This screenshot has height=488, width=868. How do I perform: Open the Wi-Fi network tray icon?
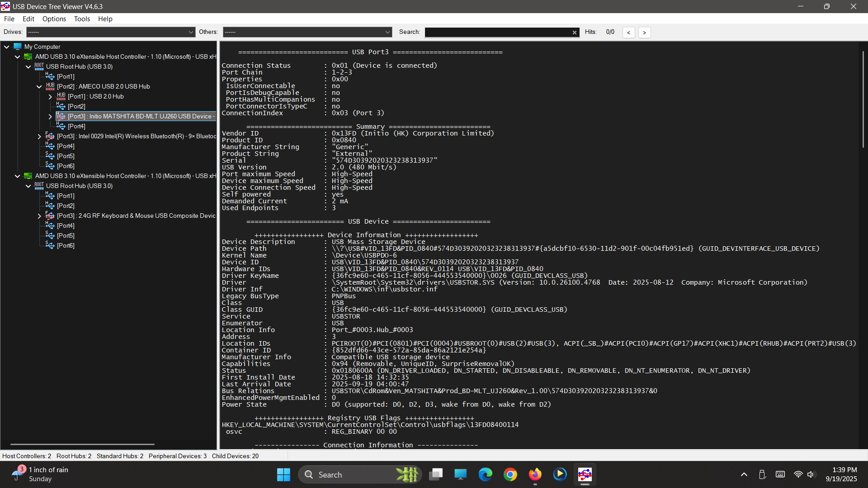pyautogui.click(x=798, y=474)
